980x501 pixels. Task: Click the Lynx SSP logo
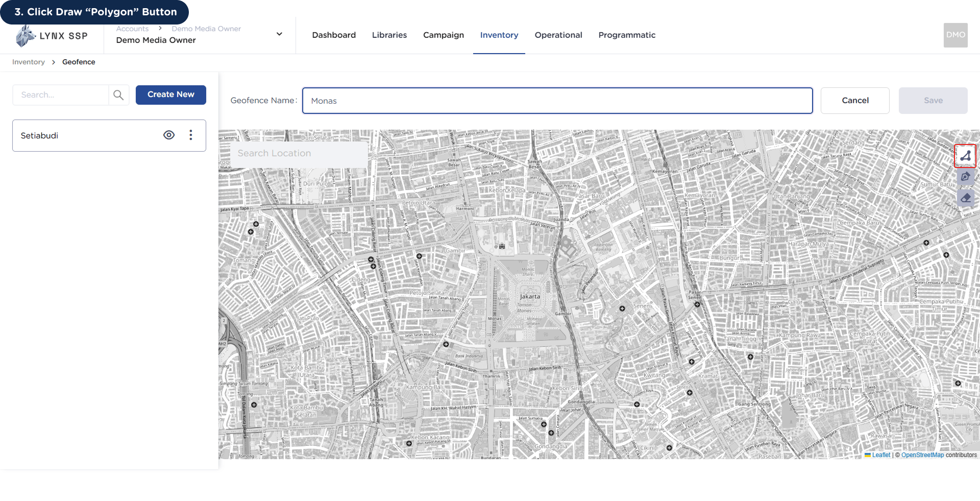coord(52,36)
